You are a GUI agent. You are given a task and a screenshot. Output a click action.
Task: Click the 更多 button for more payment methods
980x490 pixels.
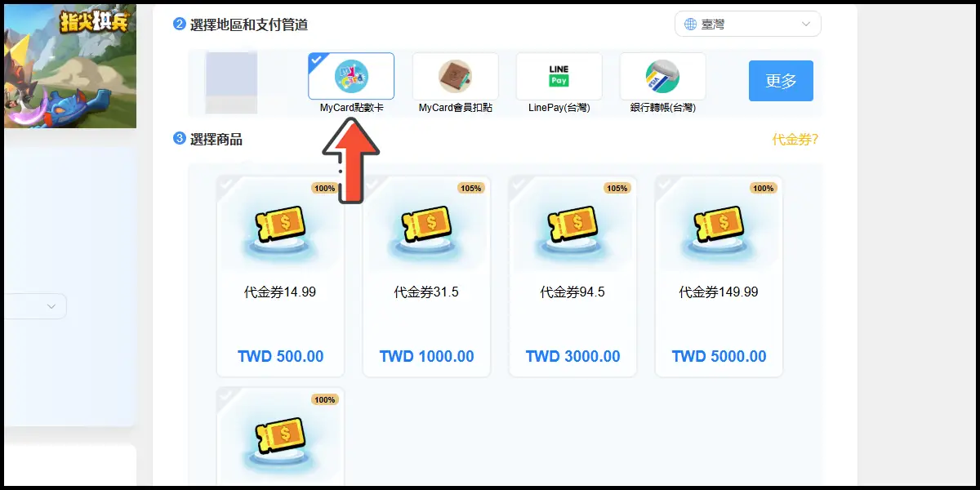(781, 81)
